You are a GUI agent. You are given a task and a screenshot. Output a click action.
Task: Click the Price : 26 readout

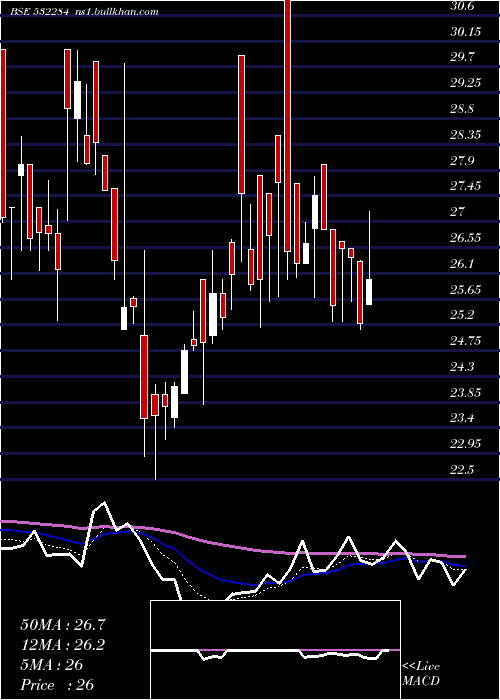(57, 685)
